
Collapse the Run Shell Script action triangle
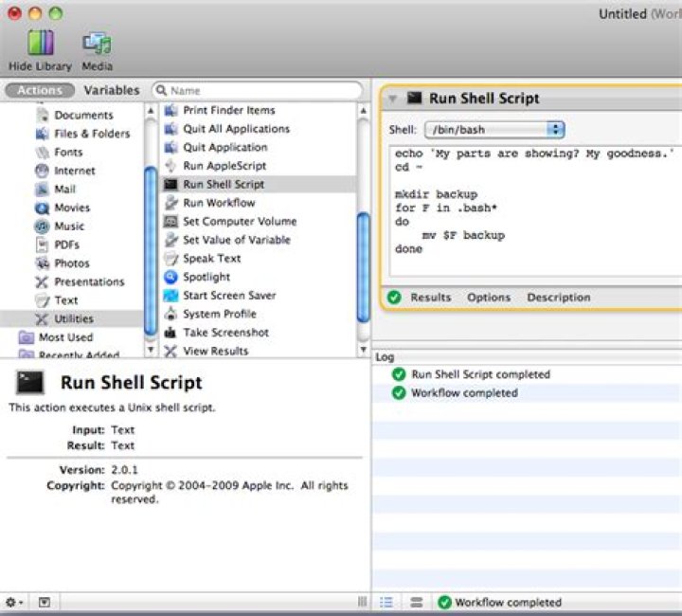392,99
